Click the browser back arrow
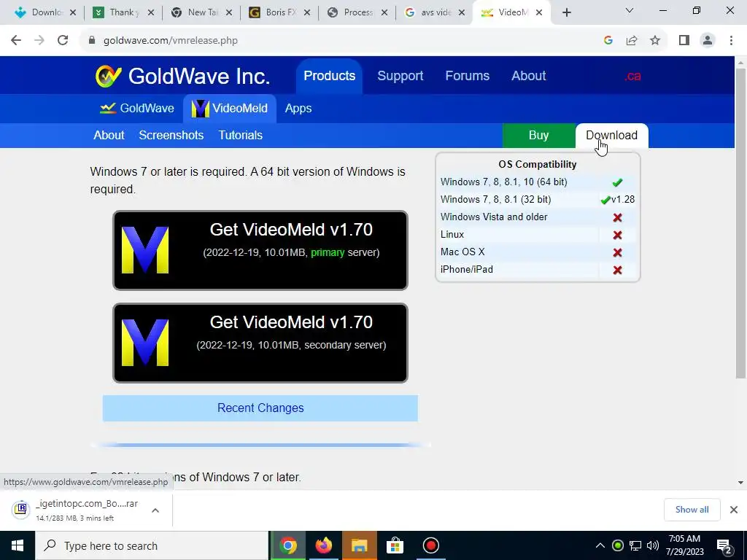The width and height of the screenshot is (747, 560). click(x=16, y=41)
